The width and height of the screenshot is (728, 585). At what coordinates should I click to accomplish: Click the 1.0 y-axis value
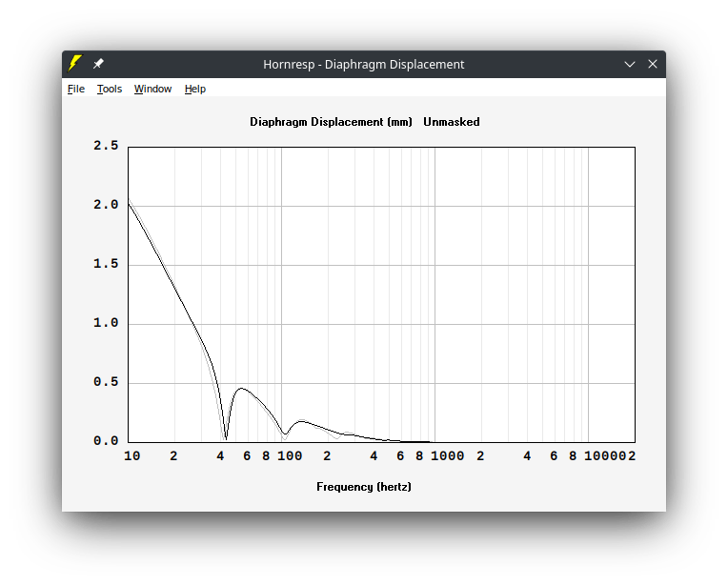point(106,323)
